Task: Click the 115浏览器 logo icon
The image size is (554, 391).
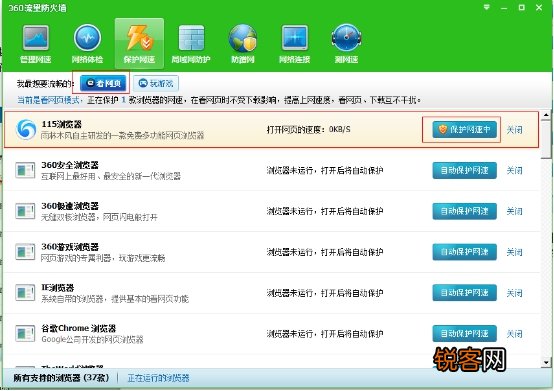Action: pyautogui.click(x=26, y=130)
